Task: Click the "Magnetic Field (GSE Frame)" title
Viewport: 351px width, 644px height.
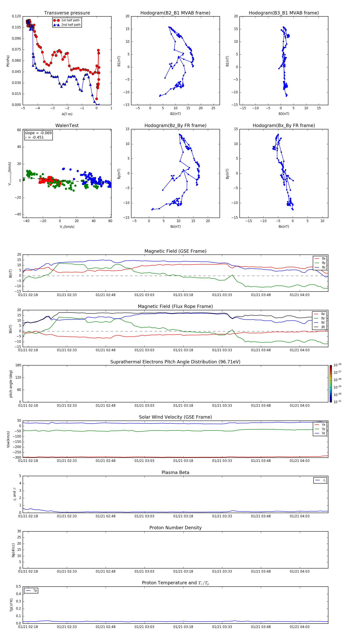Action: click(175, 251)
